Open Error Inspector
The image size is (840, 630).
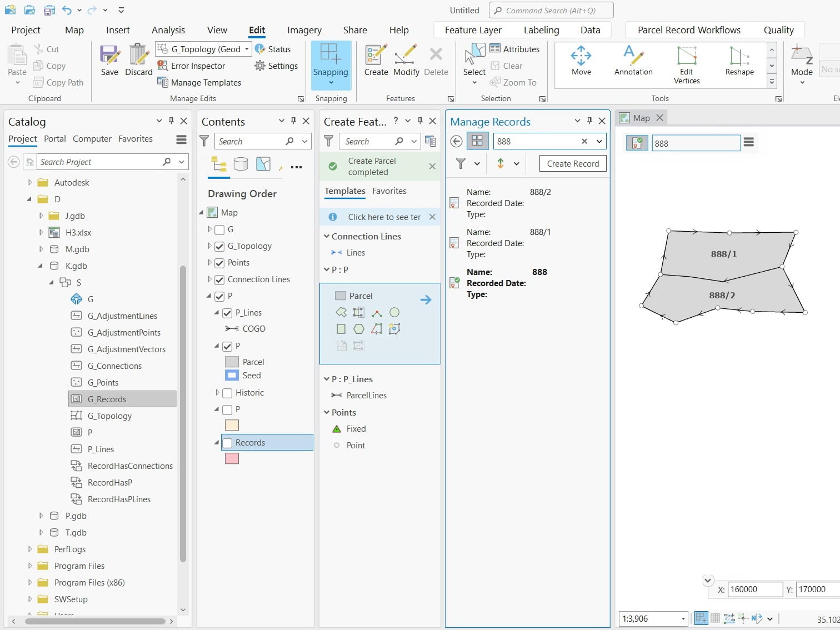tap(192, 66)
